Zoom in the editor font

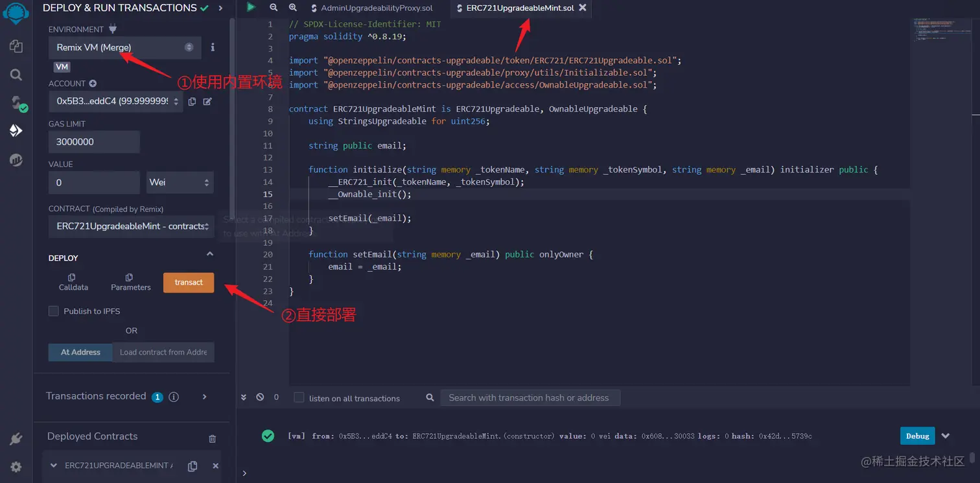tap(293, 8)
